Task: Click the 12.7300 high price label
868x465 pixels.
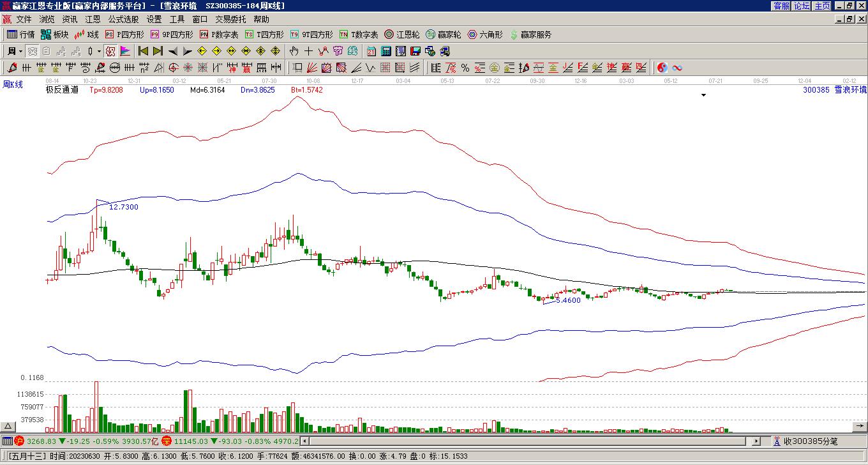Action: pyautogui.click(x=124, y=207)
